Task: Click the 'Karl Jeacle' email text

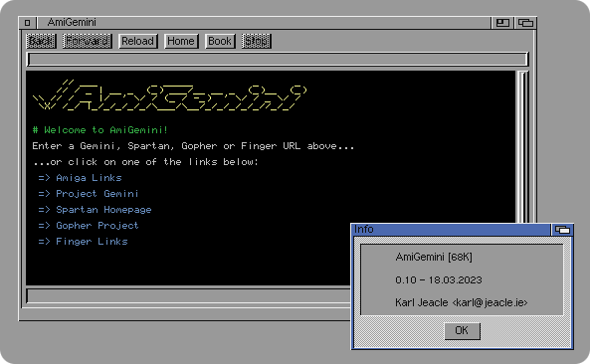Action: 462,302
